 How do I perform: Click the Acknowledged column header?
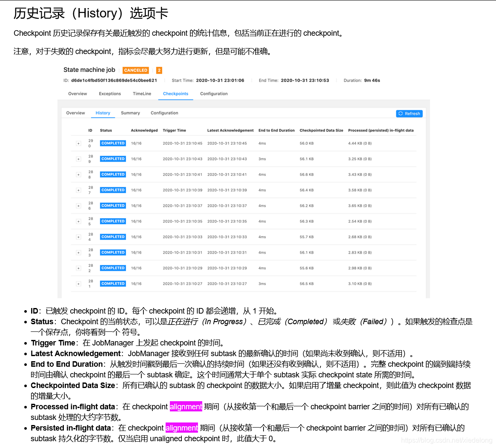144,130
